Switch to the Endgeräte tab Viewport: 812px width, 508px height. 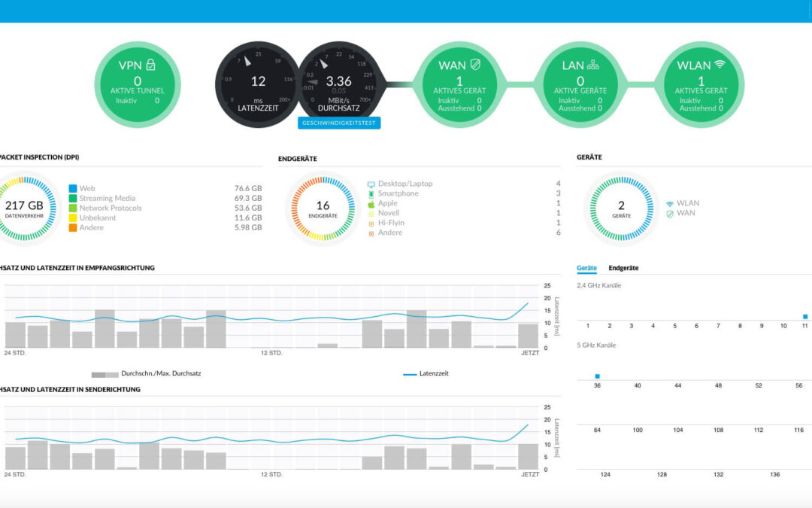point(623,268)
